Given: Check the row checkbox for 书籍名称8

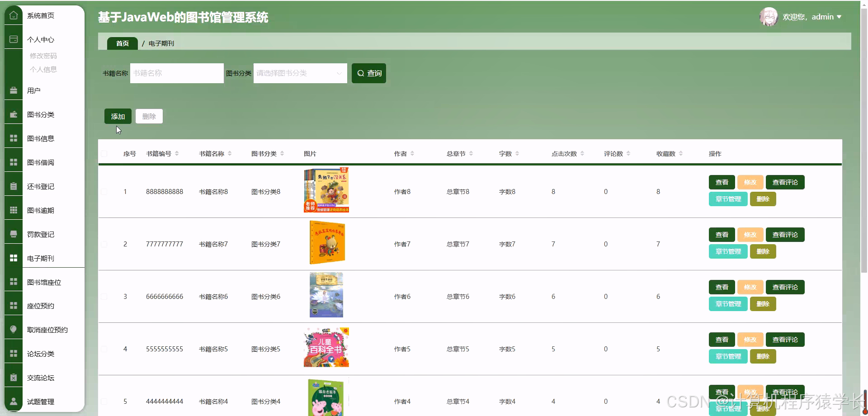Looking at the screenshot, I should [x=104, y=192].
